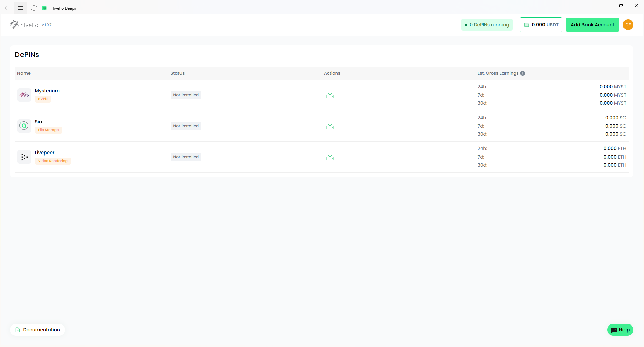Click the Mysterium dVPN logo icon
This screenshot has width=644, height=347.
click(x=24, y=95)
